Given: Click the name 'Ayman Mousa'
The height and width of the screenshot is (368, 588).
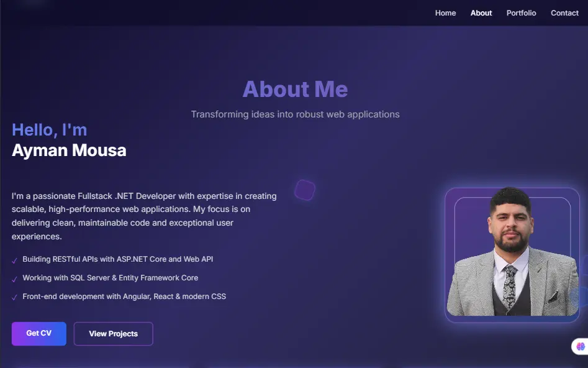Looking at the screenshot, I should [69, 150].
